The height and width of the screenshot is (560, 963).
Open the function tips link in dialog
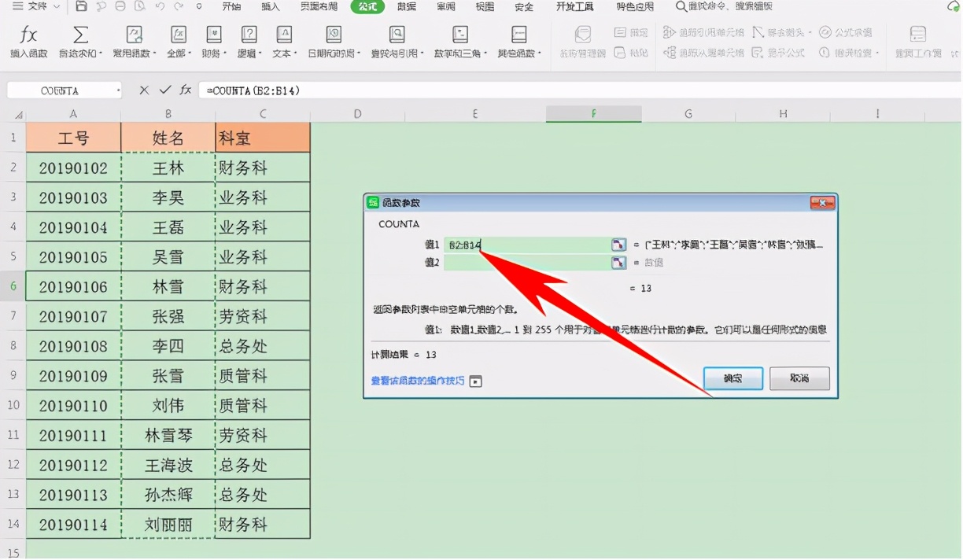[418, 381]
